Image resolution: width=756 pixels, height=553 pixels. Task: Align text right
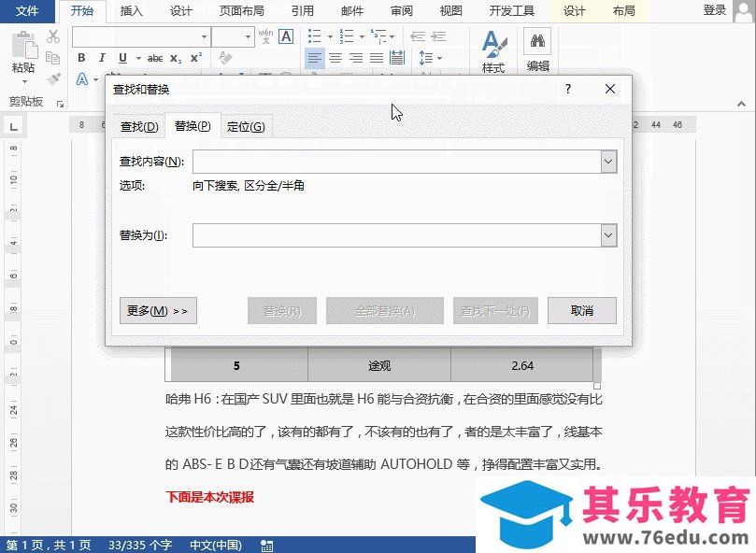[356, 58]
